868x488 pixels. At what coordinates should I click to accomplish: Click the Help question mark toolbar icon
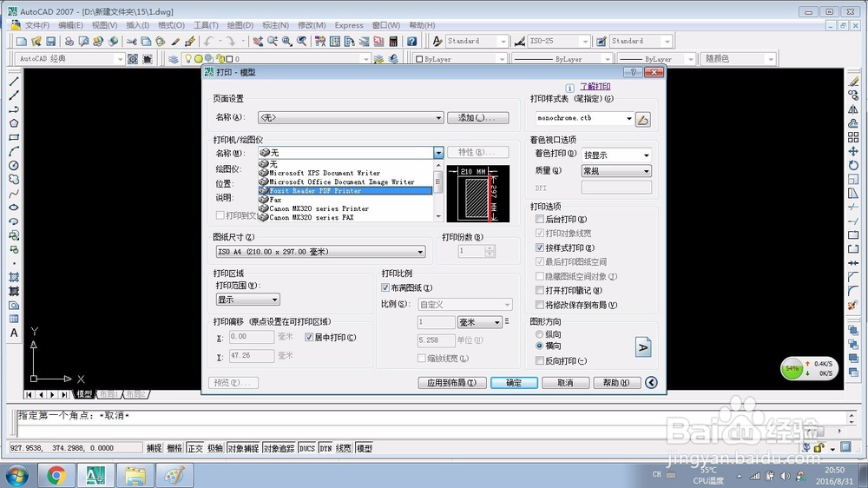[411, 41]
